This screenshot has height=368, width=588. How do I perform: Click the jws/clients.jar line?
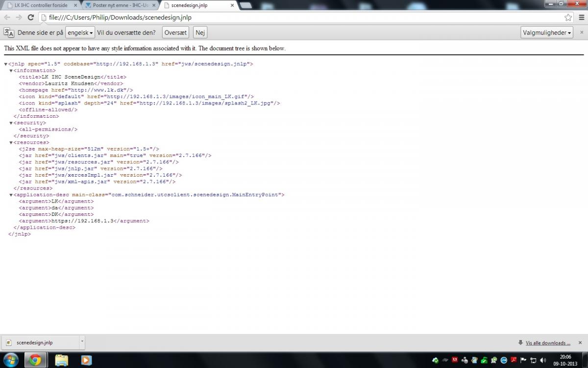[x=115, y=156]
